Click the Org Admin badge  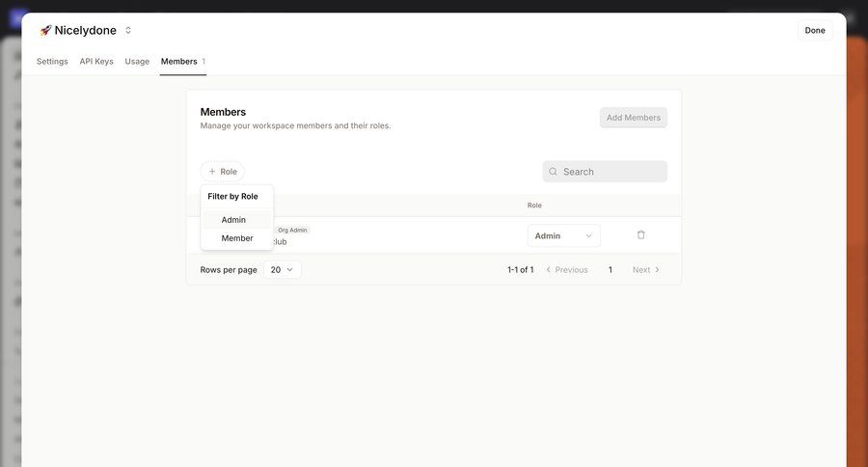pos(292,230)
